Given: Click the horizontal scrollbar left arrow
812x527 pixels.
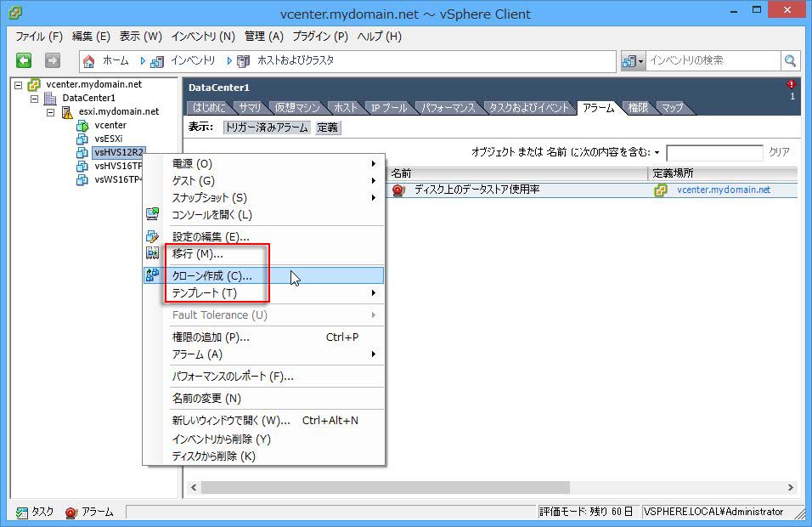Looking at the screenshot, I should [x=194, y=488].
